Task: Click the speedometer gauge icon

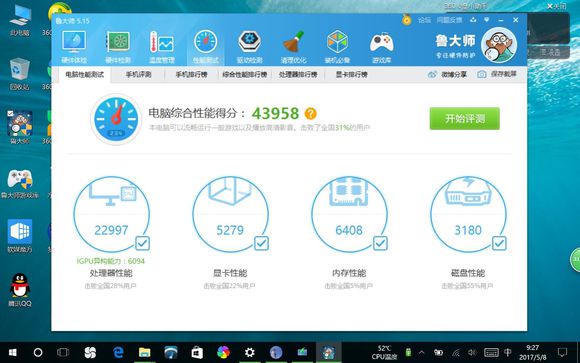Action: pos(116,119)
